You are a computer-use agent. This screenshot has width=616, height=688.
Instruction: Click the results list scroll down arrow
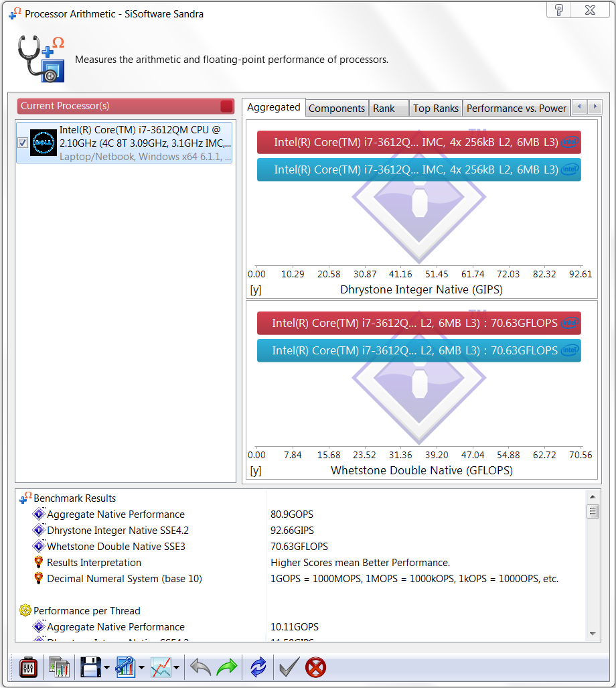coord(593,634)
